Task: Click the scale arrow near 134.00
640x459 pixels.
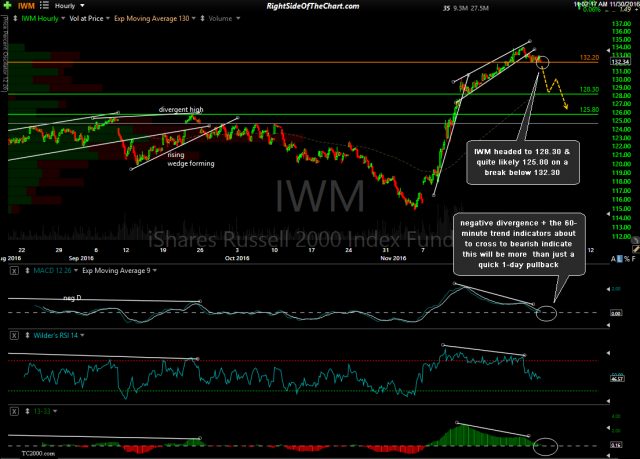Action: tap(609, 51)
